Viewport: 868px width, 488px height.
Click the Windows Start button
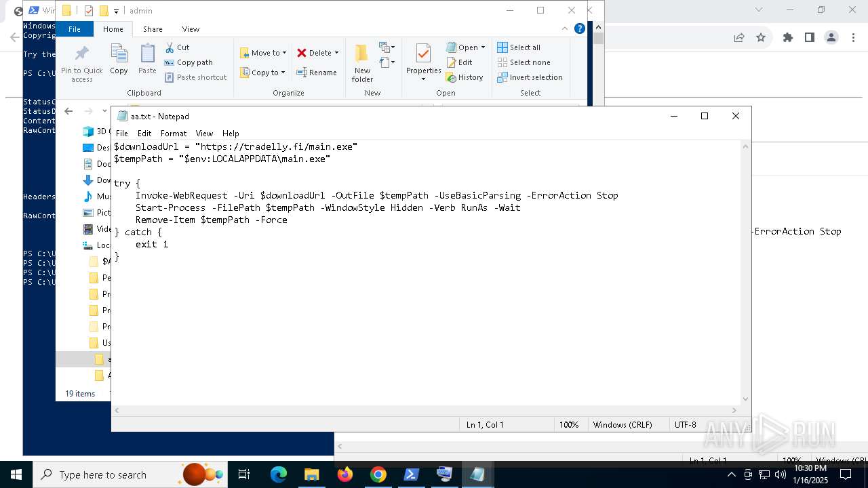coord(16,474)
